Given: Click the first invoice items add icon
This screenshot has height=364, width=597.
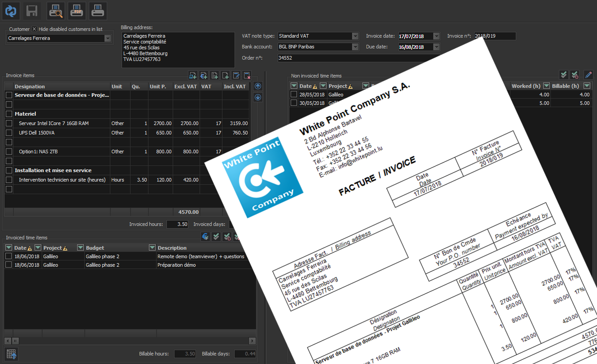Looking at the screenshot, I should click(x=193, y=75).
